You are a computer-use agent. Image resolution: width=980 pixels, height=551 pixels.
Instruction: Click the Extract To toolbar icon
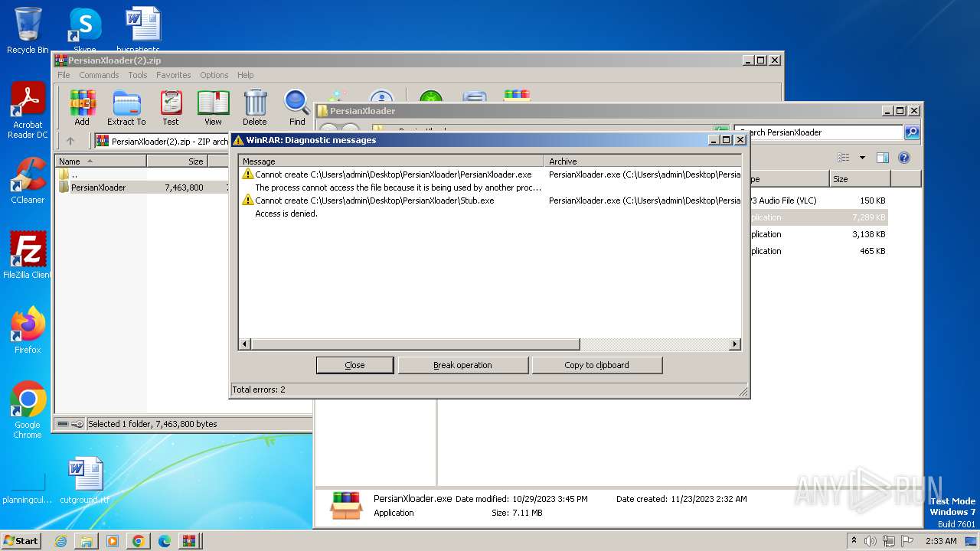[126, 108]
